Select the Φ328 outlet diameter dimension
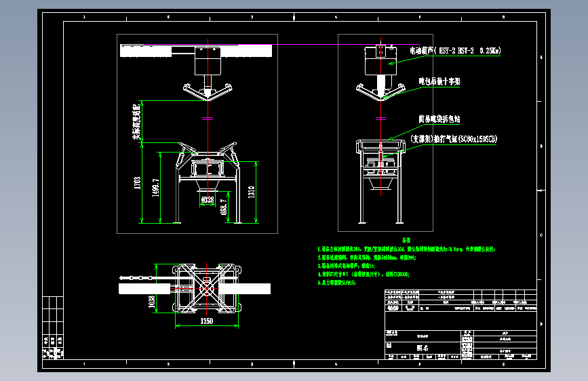This screenshot has width=588, height=381. click(208, 200)
